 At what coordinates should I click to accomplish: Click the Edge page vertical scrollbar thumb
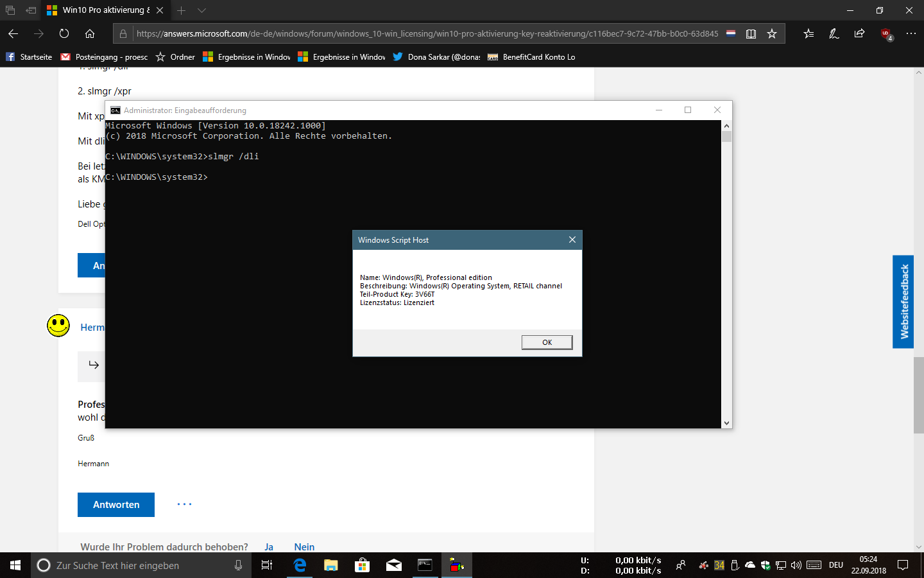918,395
